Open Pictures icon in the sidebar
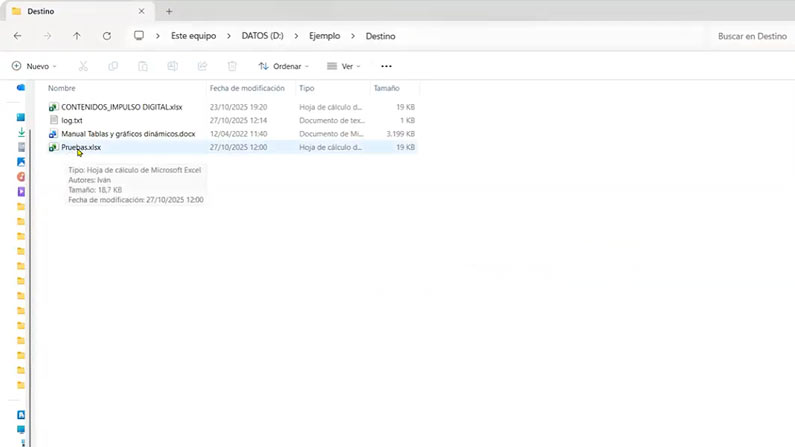Image resolution: width=795 pixels, height=447 pixels. (x=21, y=162)
